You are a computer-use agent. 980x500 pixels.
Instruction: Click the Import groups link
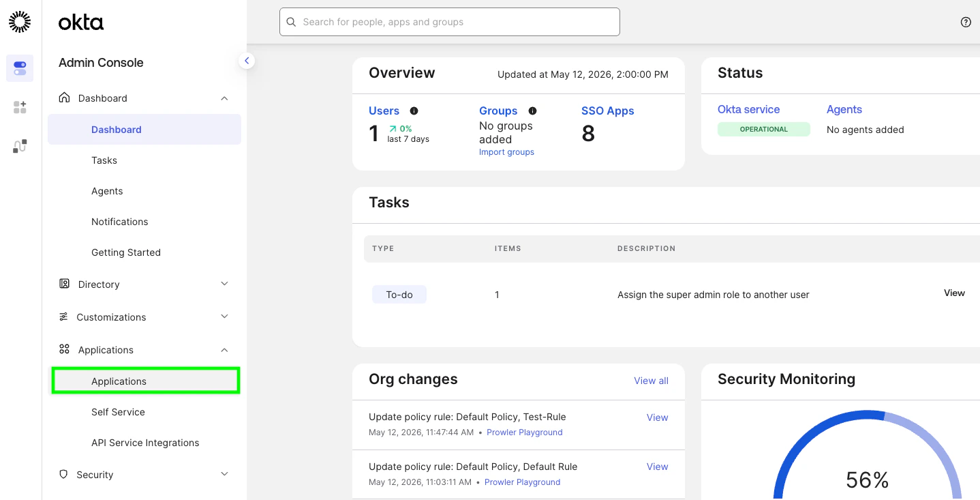[x=506, y=152]
